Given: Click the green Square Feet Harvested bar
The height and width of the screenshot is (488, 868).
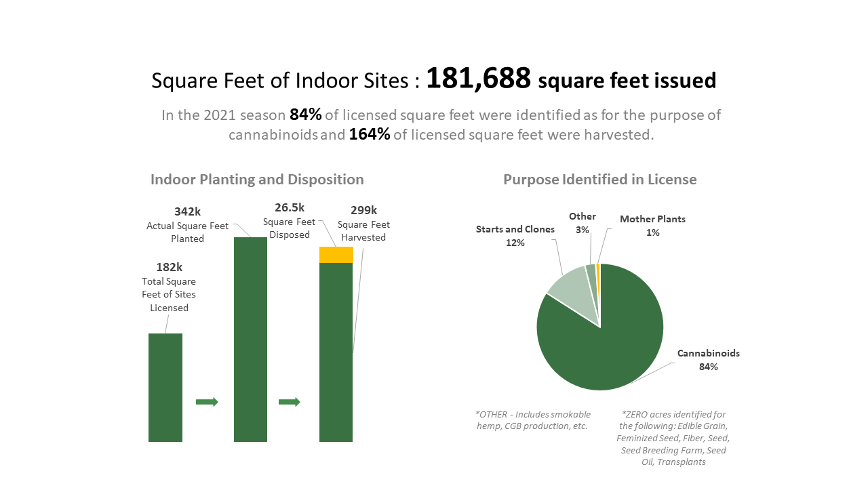Looking at the screenshot, I should [336, 352].
